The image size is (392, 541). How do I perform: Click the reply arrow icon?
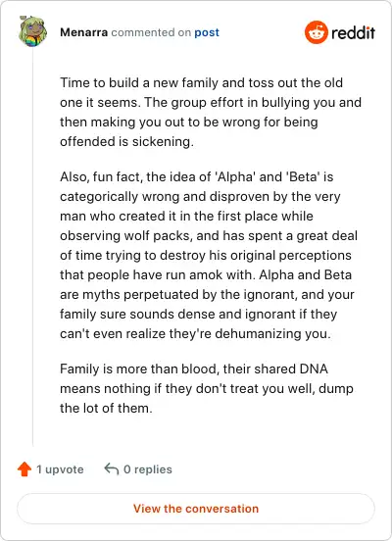coord(112,468)
